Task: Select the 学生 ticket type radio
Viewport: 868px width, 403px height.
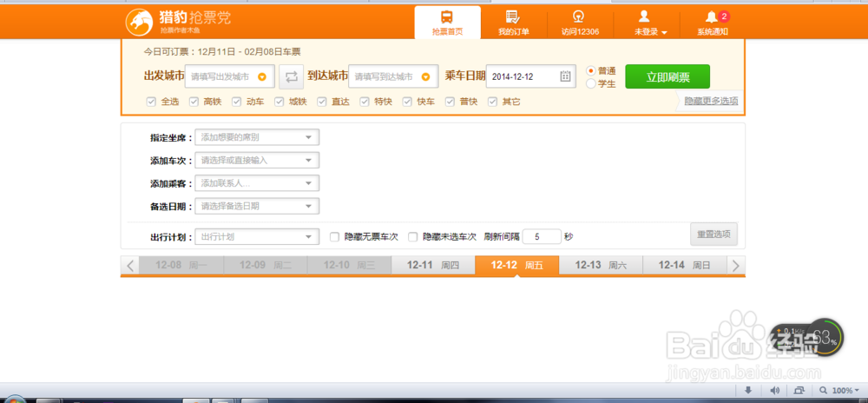Action: (590, 84)
